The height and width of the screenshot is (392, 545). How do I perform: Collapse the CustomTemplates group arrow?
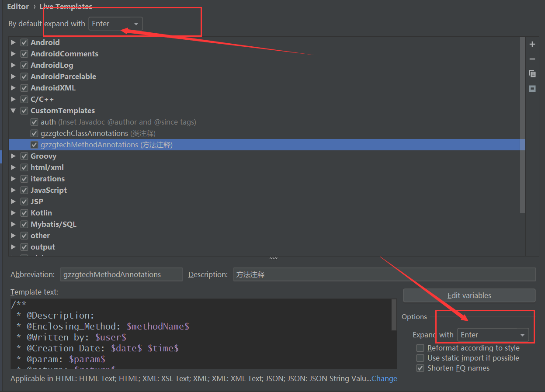tap(13, 111)
